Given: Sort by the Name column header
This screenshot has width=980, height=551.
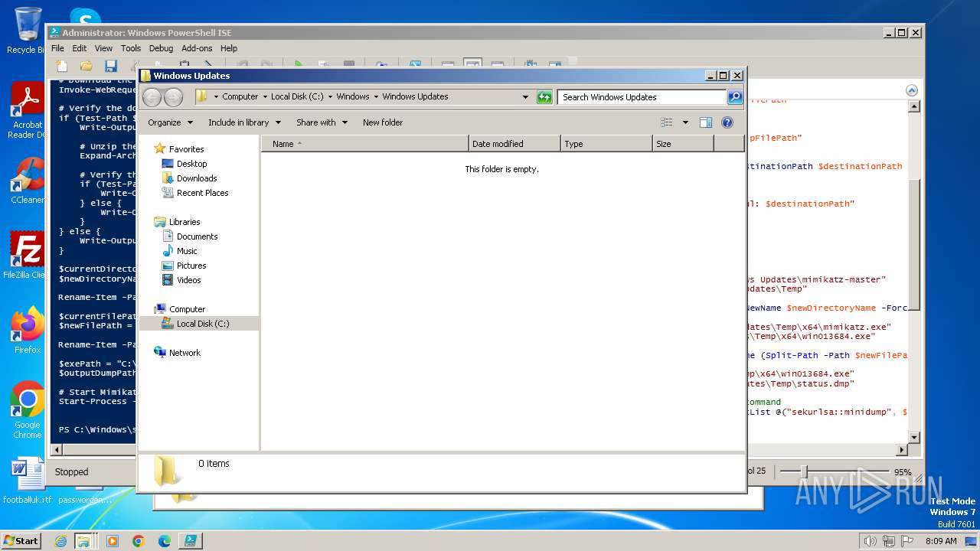Looking at the screenshot, I should point(364,144).
